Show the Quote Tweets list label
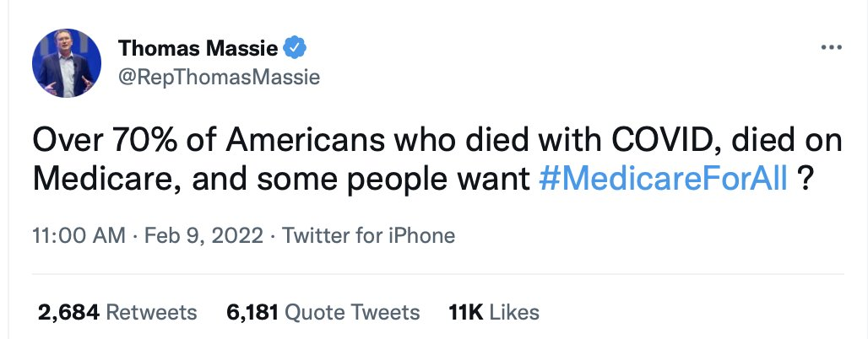Image resolution: width=868 pixels, height=339 pixels. pyautogui.click(x=352, y=313)
